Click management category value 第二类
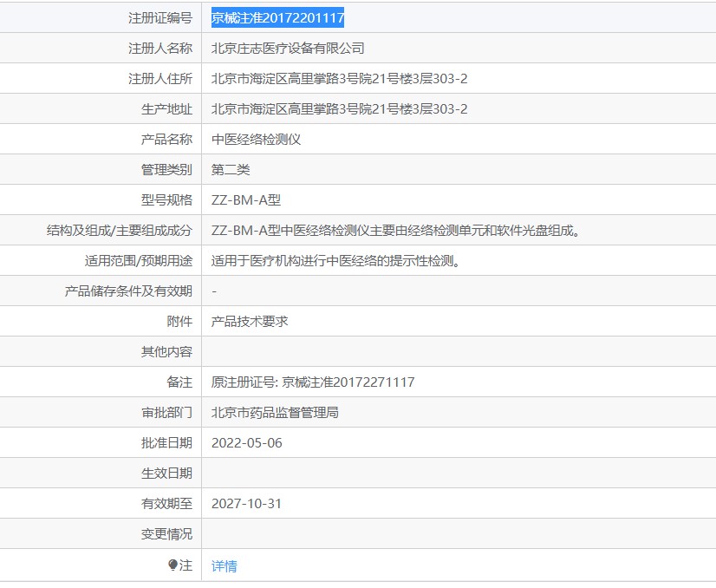 tap(231, 169)
